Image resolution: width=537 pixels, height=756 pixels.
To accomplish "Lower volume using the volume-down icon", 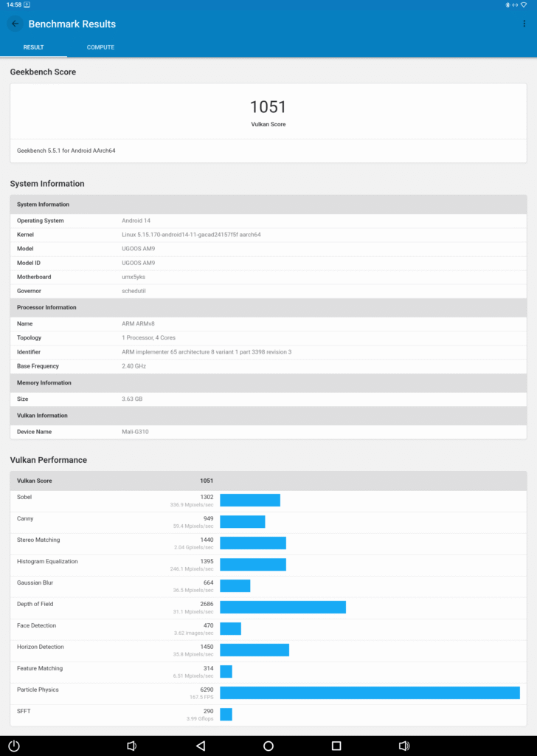I will pos(131,746).
